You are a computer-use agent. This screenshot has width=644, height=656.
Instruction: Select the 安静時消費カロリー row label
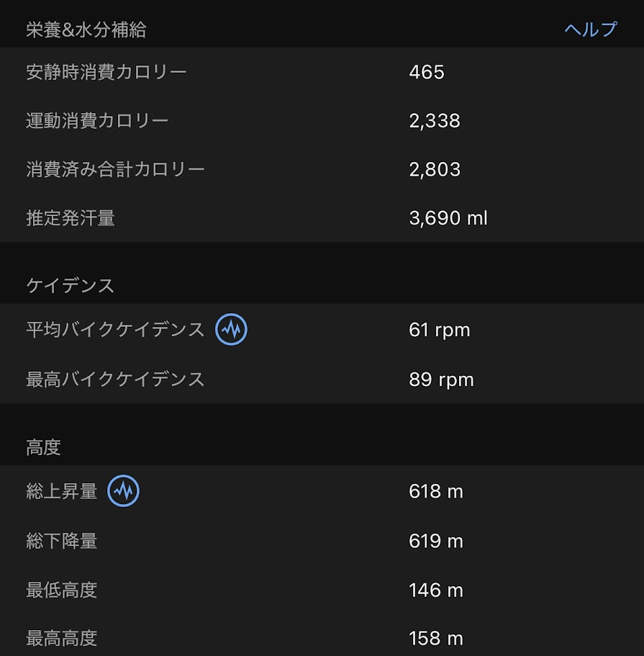click(x=106, y=72)
